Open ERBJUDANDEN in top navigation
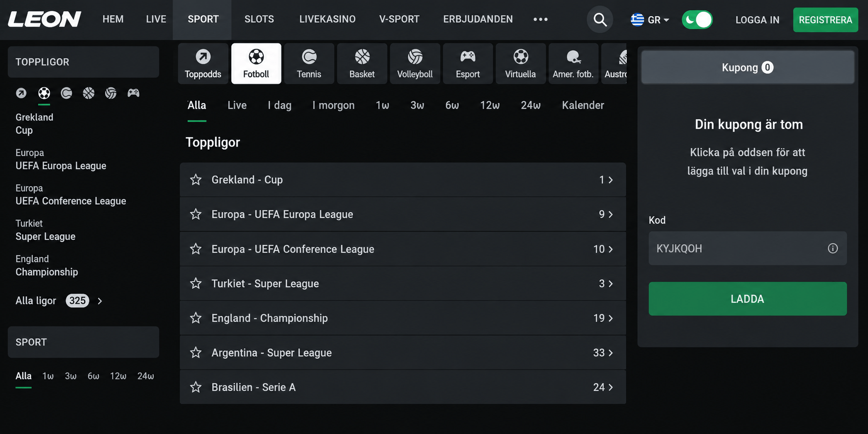868x434 pixels. [x=478, y=19]
